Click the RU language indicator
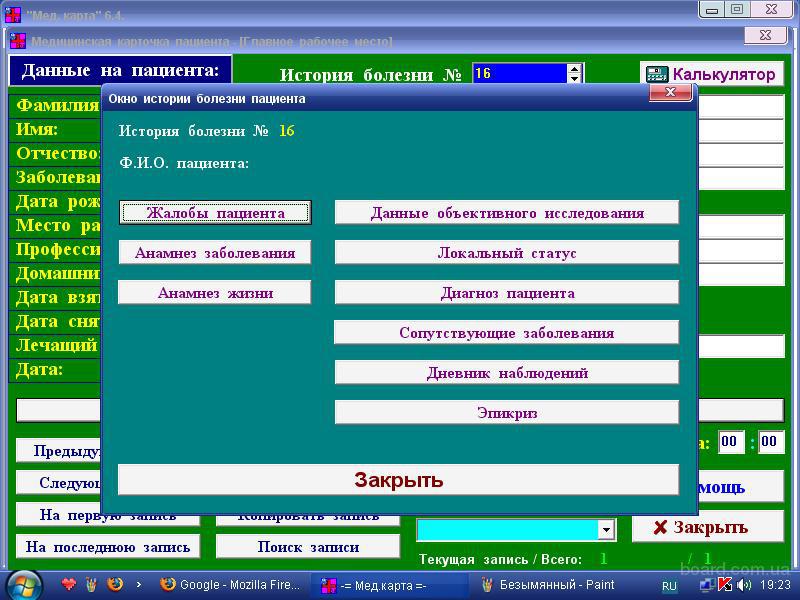 (669, 584)
